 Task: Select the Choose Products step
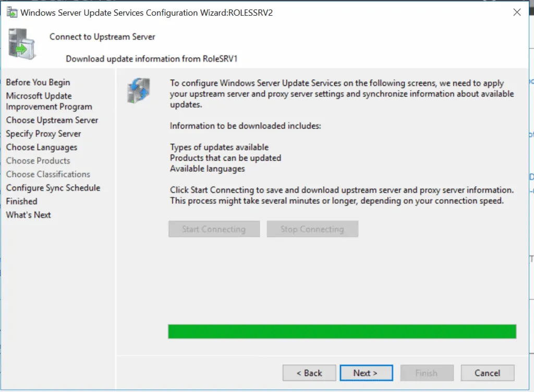(38, 161)
